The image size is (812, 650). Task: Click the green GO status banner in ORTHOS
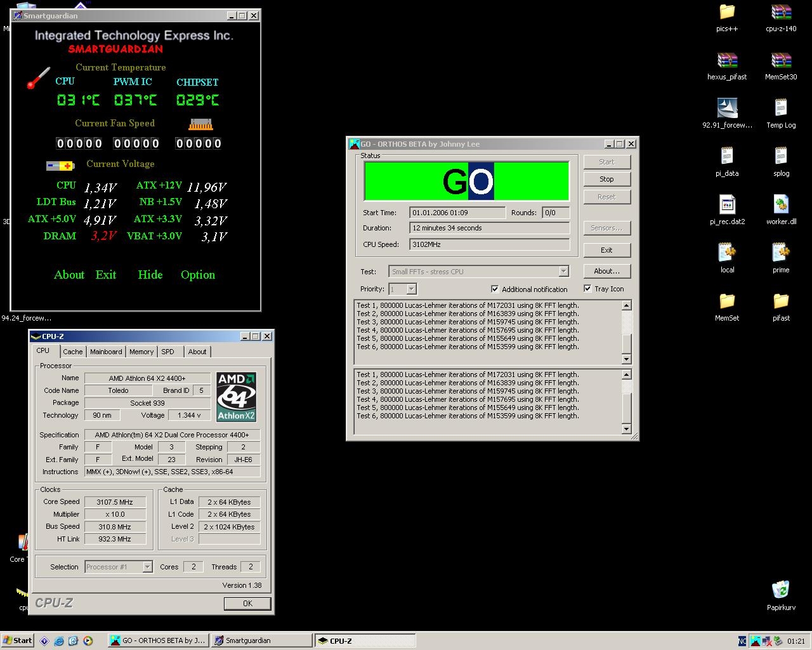[x=466, y=182]
